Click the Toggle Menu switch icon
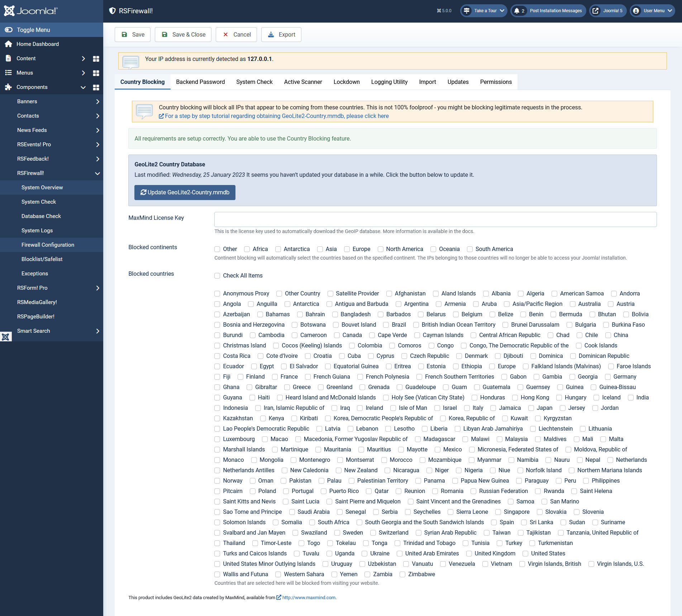 pyautogui.click(x=9, y=30)
